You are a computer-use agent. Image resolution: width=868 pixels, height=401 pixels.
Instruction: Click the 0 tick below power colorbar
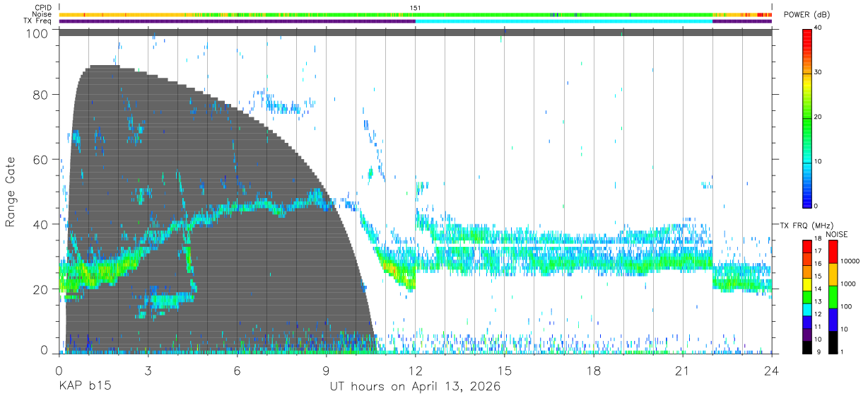click(x=817, y=206)
